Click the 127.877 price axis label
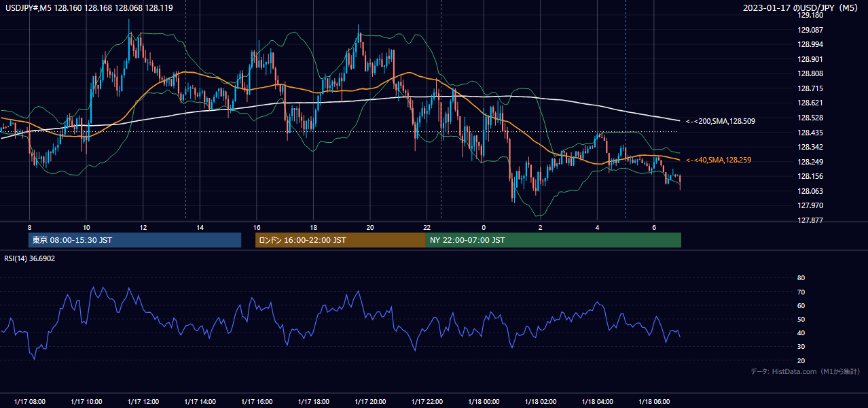Image resolution: width=868 pixels, height=408 pixels. (810, 220)
